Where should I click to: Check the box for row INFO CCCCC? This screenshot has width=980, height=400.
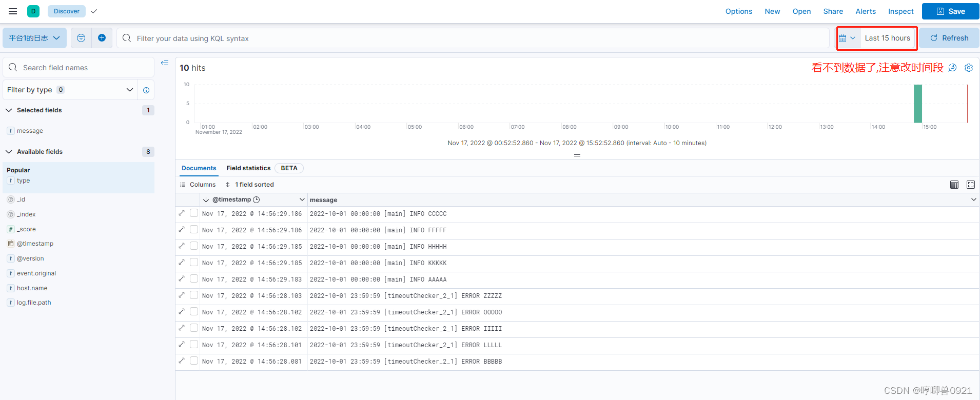(x=194, y=213)
